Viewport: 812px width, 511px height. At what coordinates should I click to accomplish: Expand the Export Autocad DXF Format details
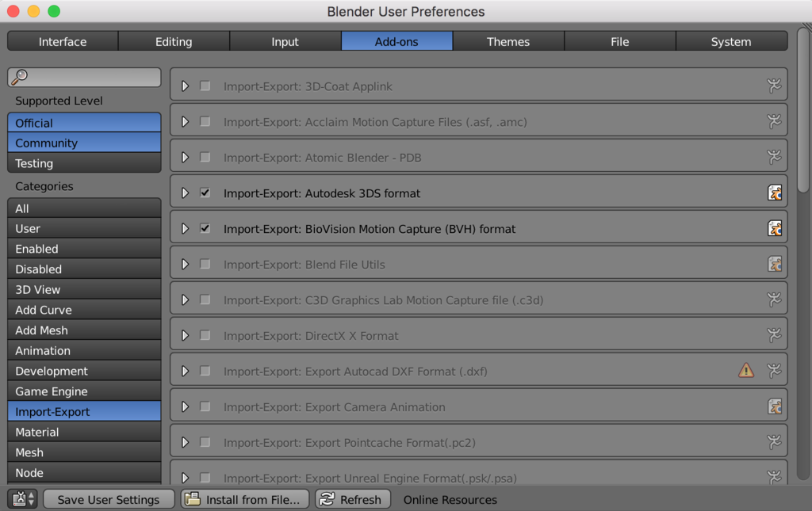point(185,371)
